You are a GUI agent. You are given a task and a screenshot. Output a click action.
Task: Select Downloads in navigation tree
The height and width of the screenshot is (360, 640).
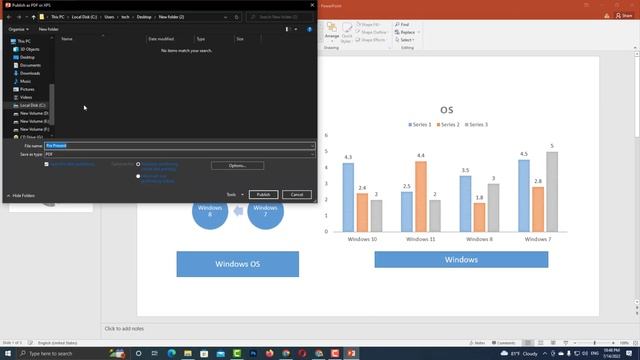click(27, 73)
